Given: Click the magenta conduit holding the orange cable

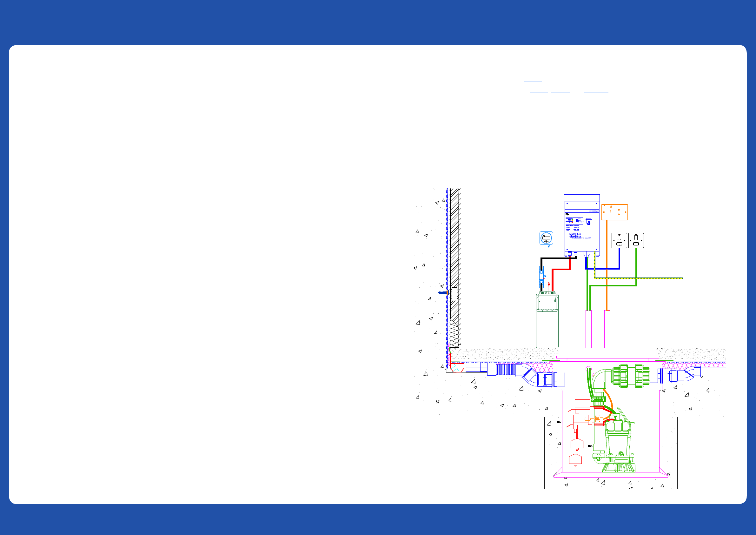Looking at the screenshot, I should click(x=607, y=330).
